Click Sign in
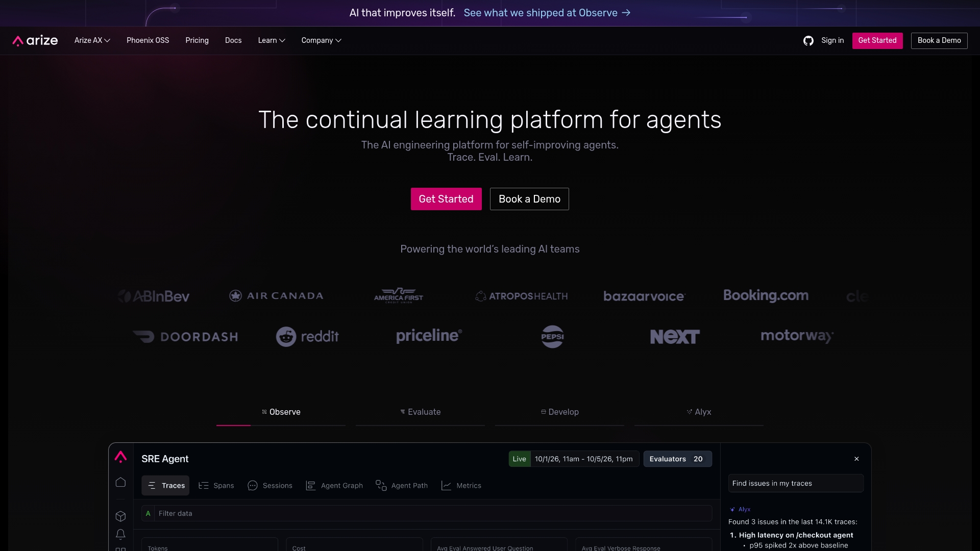Image resolution: width=980 pixels, height=551 pixels. tap(832, 40)
